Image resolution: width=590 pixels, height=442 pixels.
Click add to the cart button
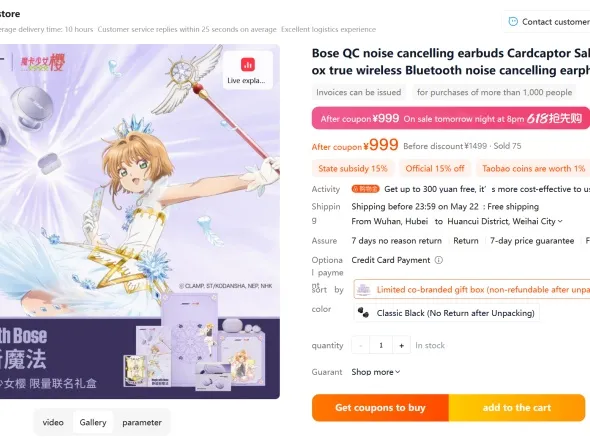pos(517,408)
